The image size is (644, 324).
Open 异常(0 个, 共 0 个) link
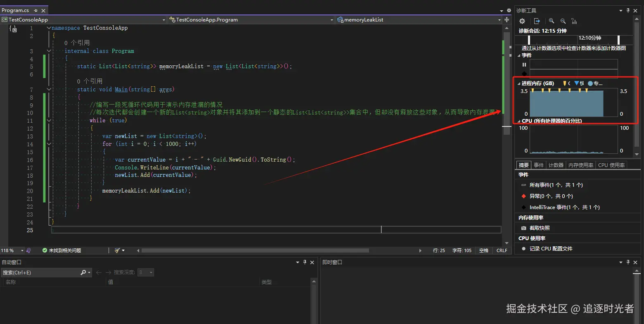551,196
